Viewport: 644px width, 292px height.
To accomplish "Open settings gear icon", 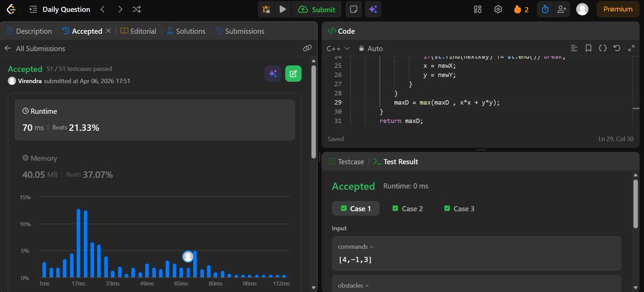I will pyautogui.click(x=498, y=9).
